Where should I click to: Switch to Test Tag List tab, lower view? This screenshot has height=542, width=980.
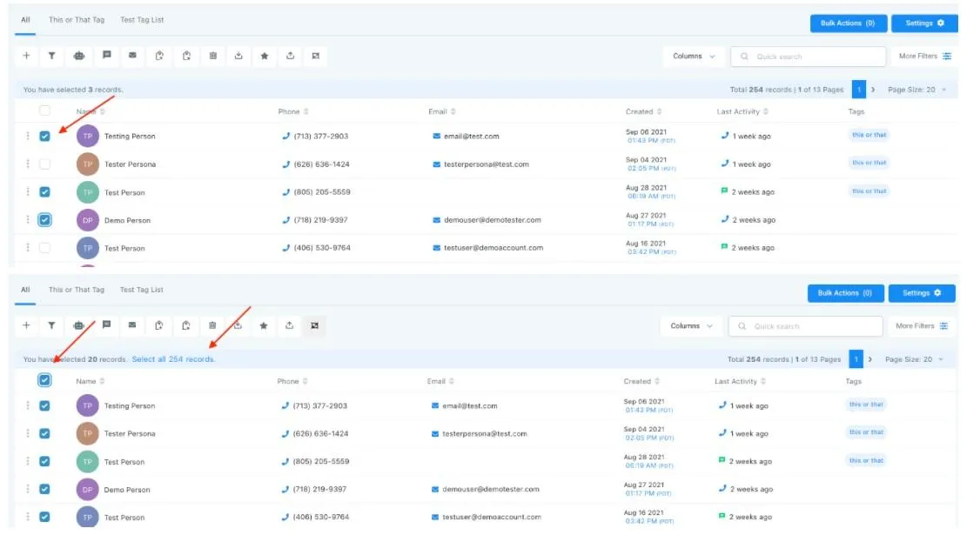[x=141, y=290]
